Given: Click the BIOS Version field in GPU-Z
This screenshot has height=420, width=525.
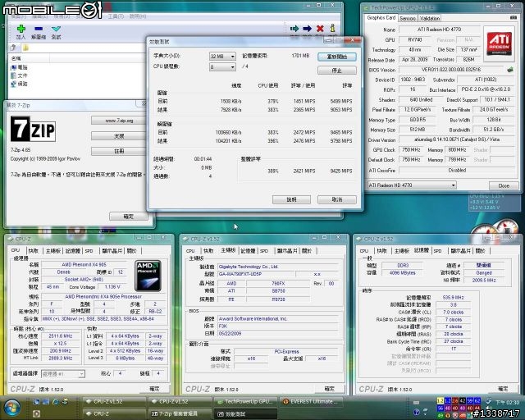Looking at the screenshot, I should 451,70.
